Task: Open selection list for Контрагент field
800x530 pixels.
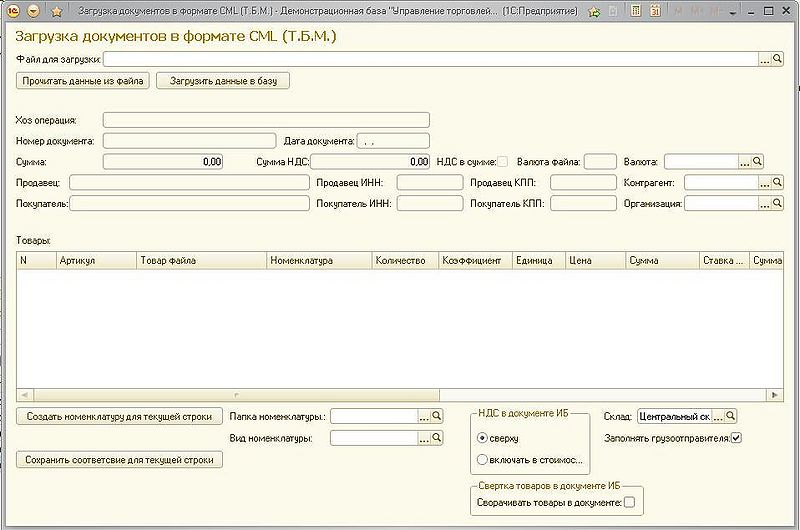Action: coord(764,183)
